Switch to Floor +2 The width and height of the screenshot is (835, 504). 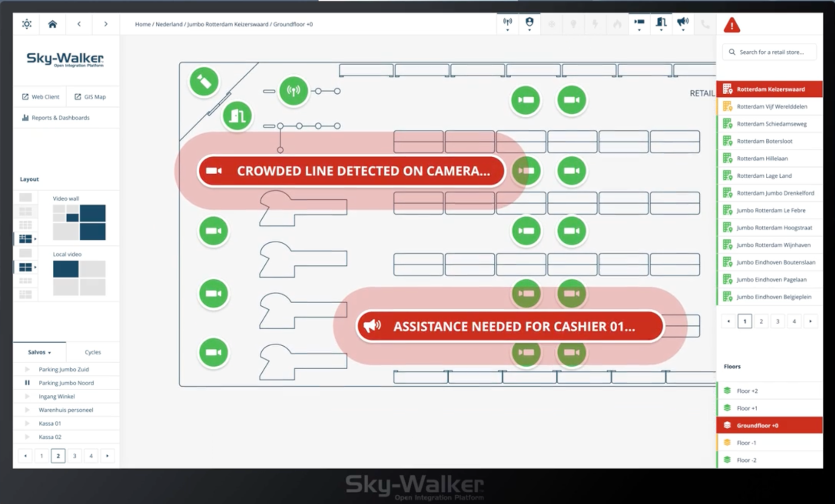tap(770, 391)
